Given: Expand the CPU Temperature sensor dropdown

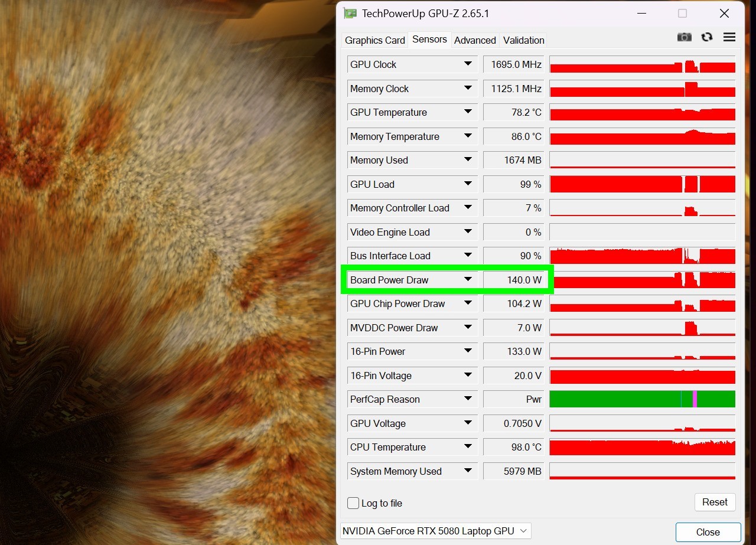Looking at the screenshot, I should 468,447.
